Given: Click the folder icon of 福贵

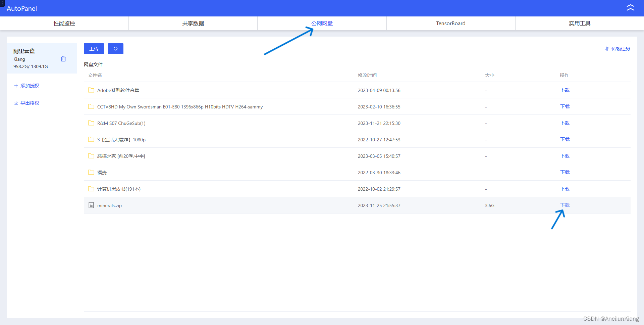Looking at the screenshot, I should [91, 172].
